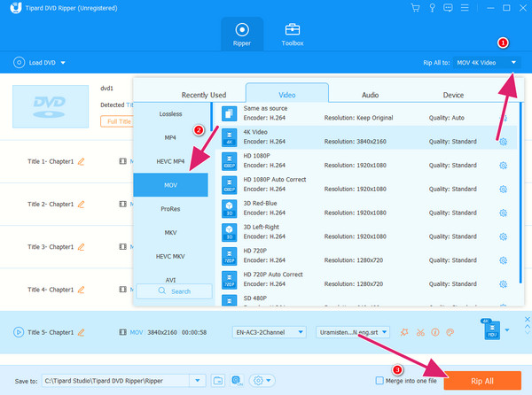Select the HD 1080P preset
532x395 pixels.
click(366, 161)
